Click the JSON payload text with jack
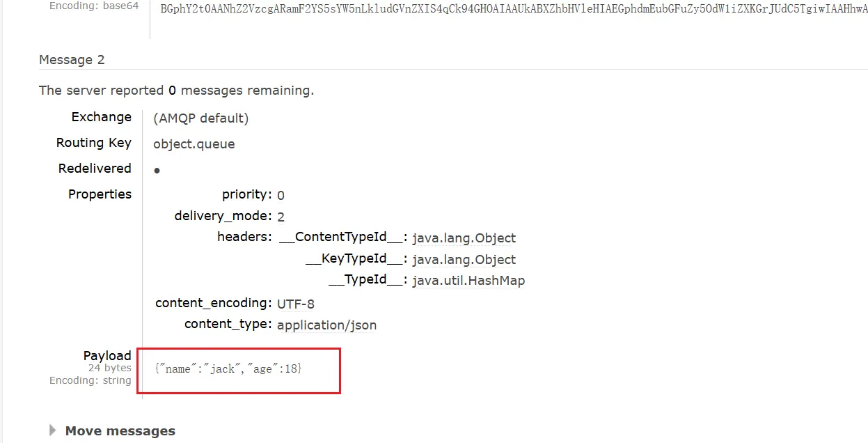Image resolution: width=868 pixels, height=443 pixels. point(228,368)
